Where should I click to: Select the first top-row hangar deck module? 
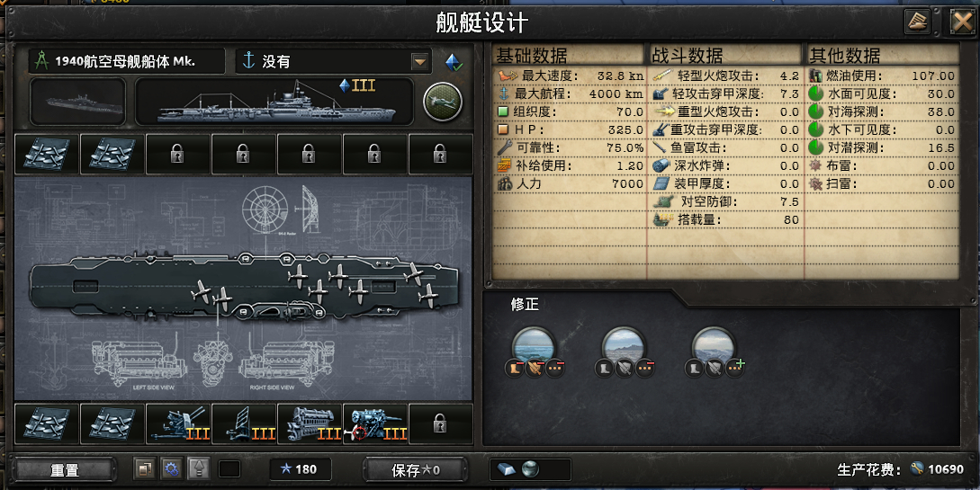pos(46,154)
